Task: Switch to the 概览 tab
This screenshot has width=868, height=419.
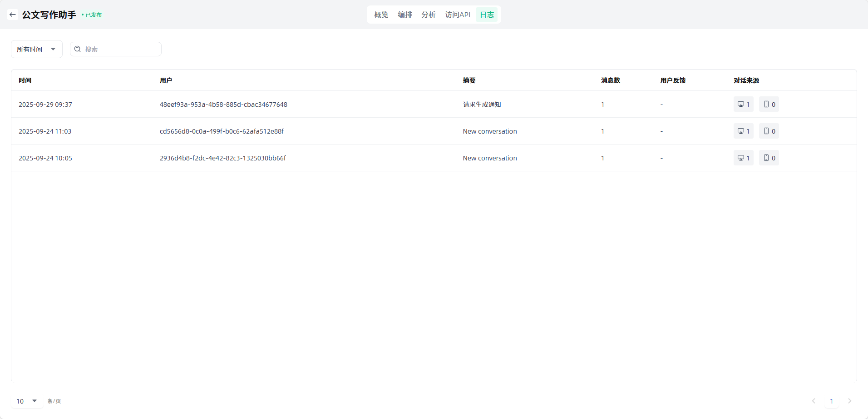Action: click(381, 15)
